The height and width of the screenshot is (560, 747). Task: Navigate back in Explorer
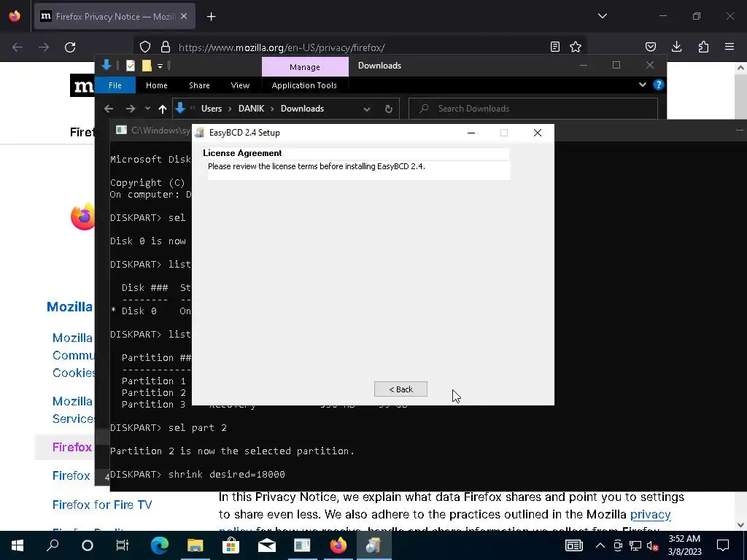[x=109, y=109]
